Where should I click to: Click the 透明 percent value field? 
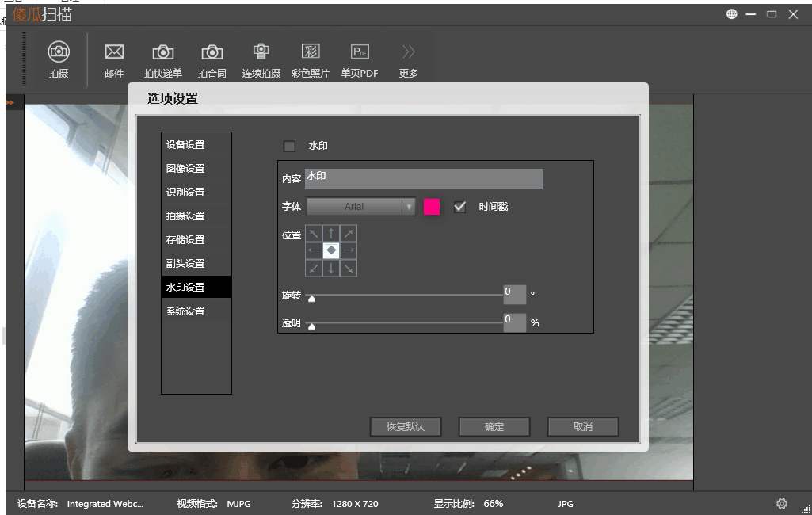point(515,322)
